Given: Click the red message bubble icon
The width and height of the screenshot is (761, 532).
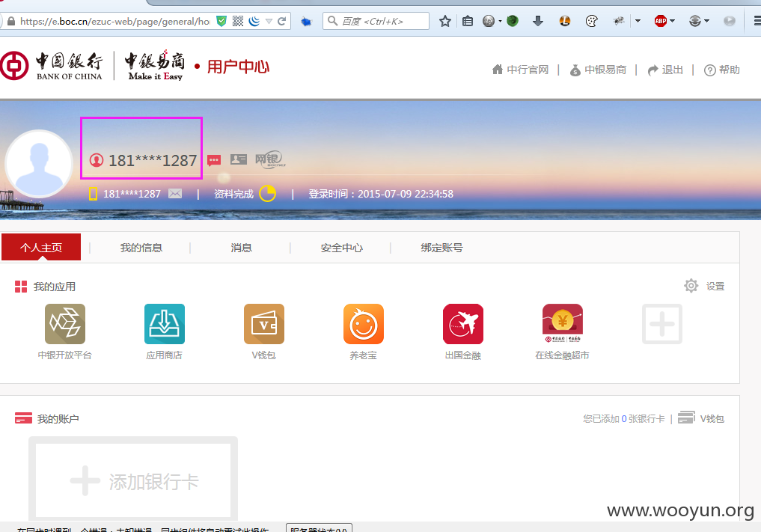Looking at the screenshot, I should point(214,159).
